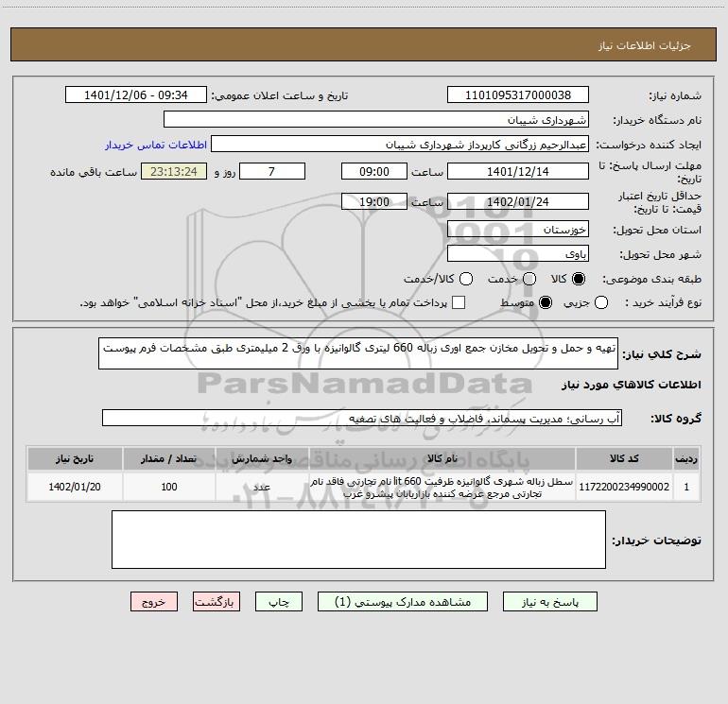This screenshot has height=704, width=728.
Task: Select the کالا/خدمت radio button
Action: pos(466,279)
